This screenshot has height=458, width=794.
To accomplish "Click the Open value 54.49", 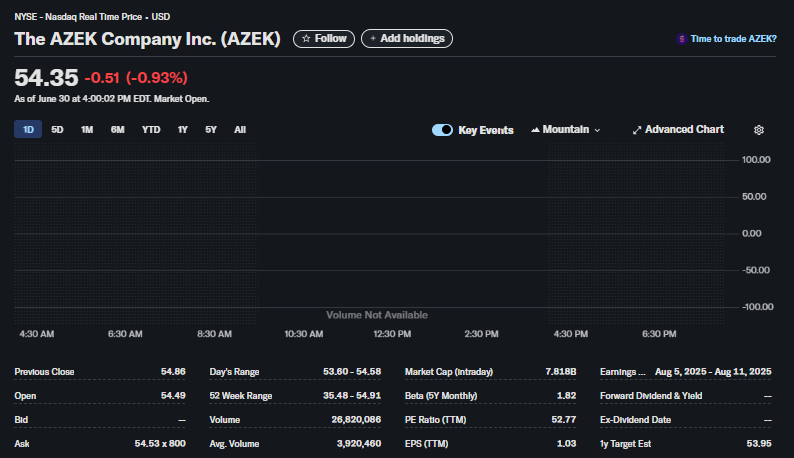I will (x=173, y=396).
